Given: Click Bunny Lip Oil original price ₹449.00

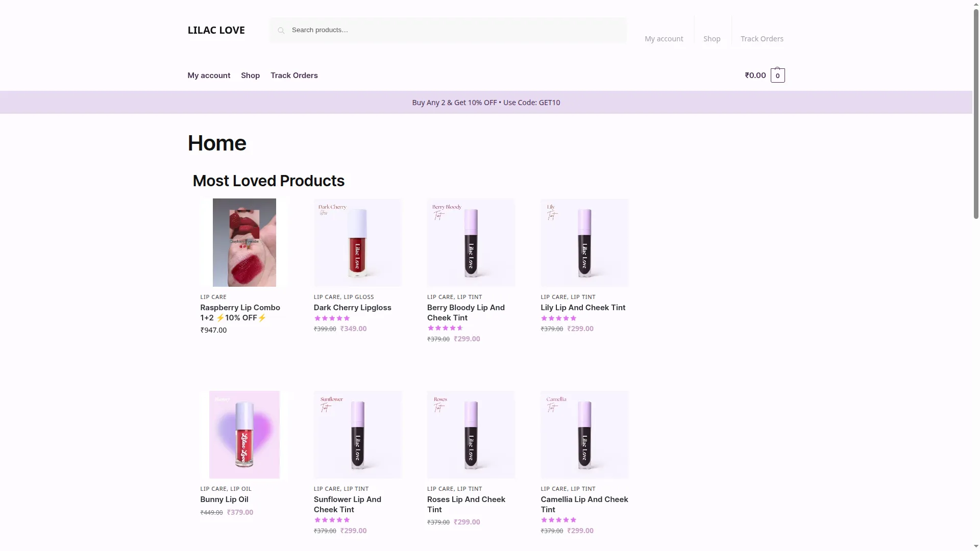Looking at the screenshot, I should [x=211, y=513].
